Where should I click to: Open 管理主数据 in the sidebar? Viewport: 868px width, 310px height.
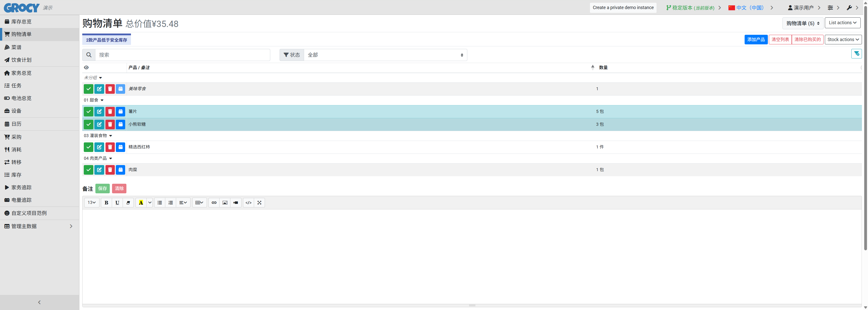(23, 226)
